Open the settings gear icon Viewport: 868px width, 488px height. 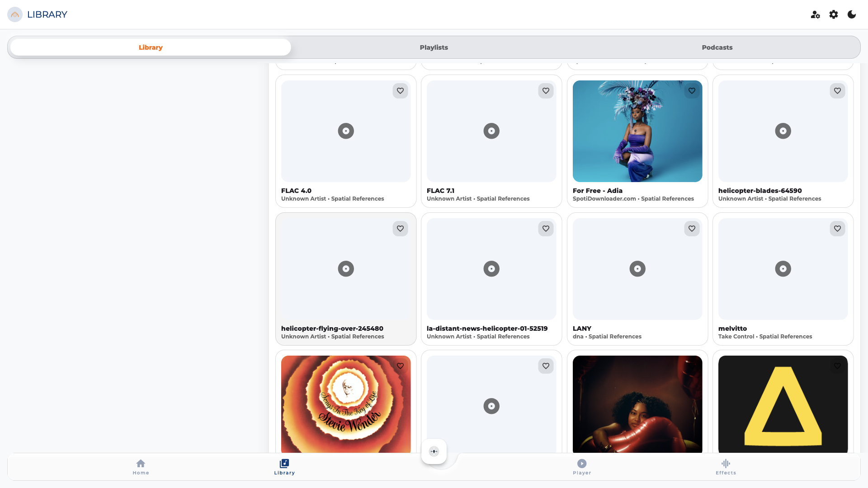pos(834,14)
